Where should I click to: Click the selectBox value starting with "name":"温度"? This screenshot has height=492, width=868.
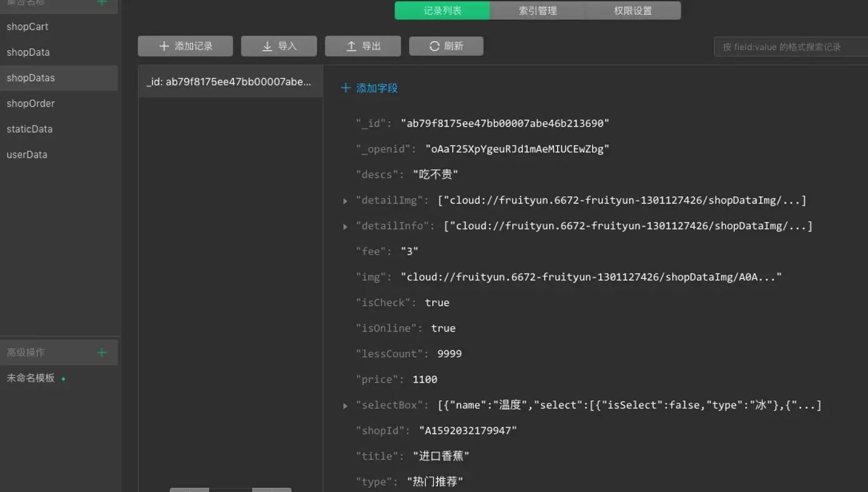pos(629,405)
